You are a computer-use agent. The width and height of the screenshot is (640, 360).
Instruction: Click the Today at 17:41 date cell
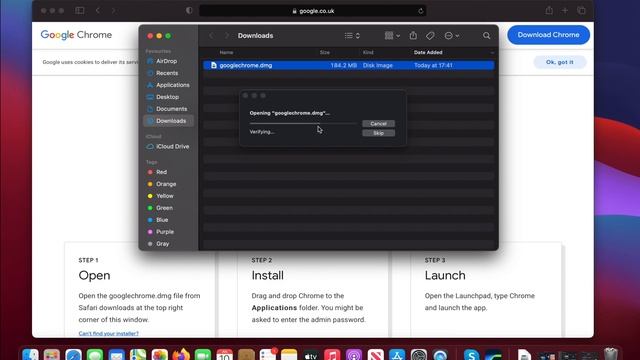click(433, 65)
